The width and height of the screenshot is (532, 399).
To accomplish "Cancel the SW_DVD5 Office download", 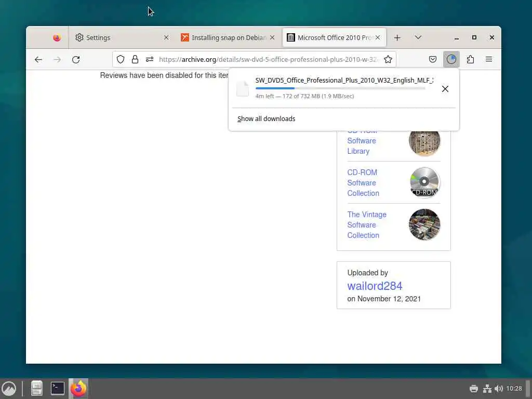I will [x=445, y=89].
